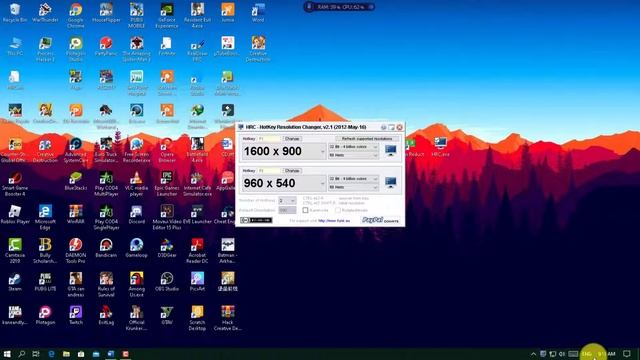Open PUBG MOBILE desktop shortcut
Image resolution: width=640 pixels, height=360 pixels.
136,16
